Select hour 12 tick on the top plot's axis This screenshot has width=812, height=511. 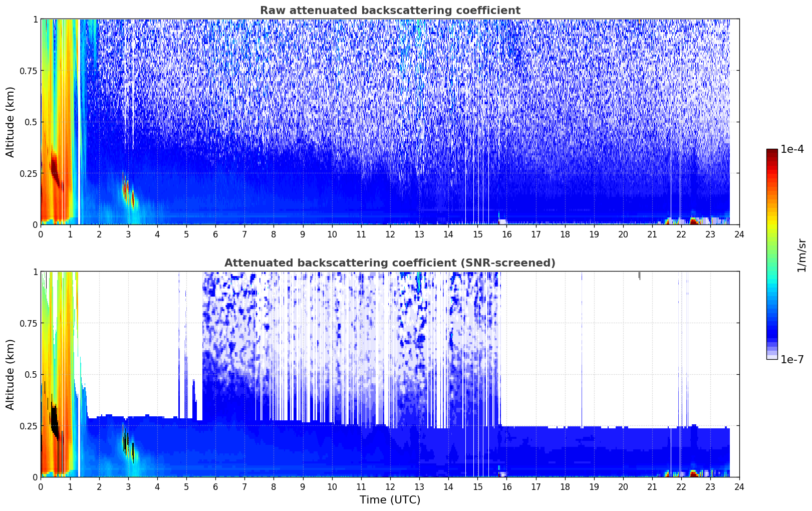tap(390, 234)
